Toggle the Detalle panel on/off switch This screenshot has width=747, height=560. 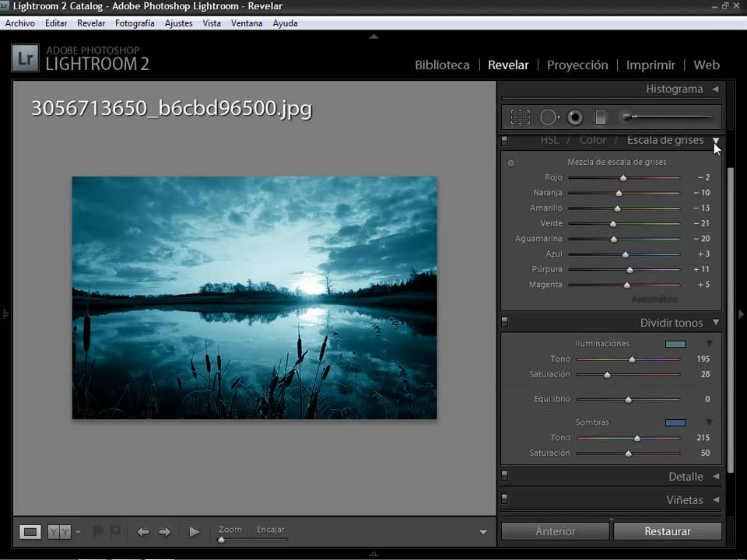[504, 477]
